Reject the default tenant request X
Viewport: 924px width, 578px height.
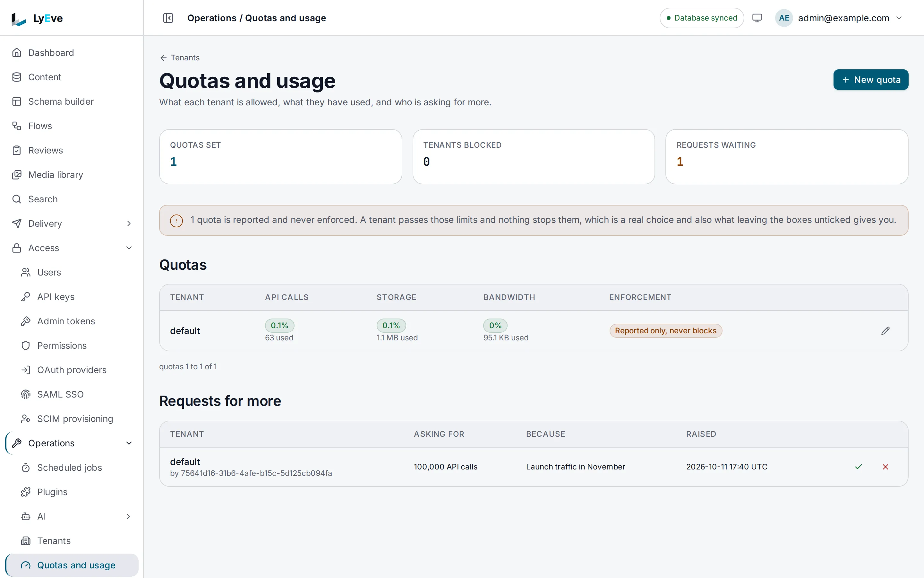click(x=885, y=467)
